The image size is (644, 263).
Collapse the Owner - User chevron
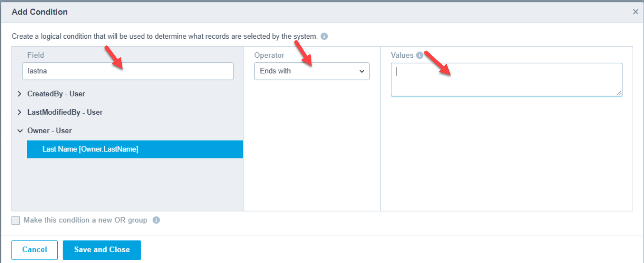(20, 131)
